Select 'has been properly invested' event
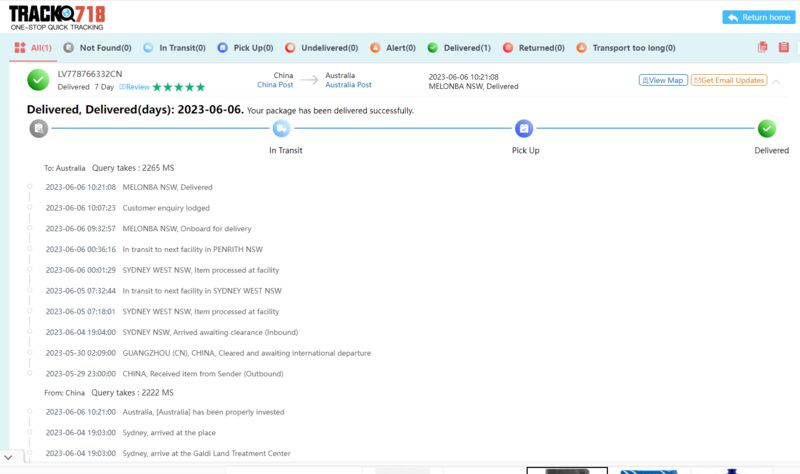This screenshot has height=474, width=800. pyautogui.click(x=165, y=412)
